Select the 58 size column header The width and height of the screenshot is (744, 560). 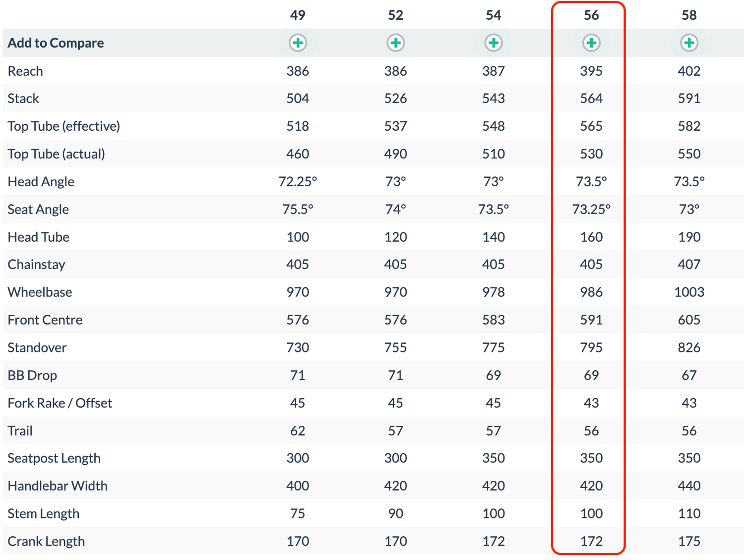(x=689, y=15)
